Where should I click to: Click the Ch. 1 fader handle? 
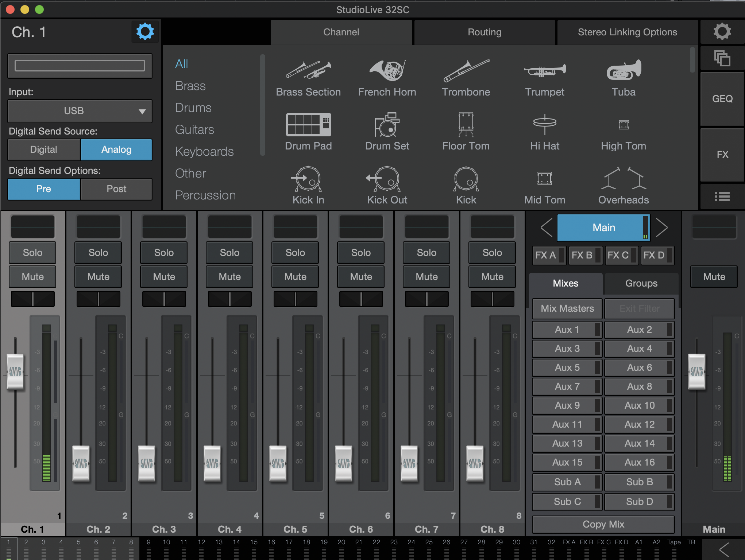15,371
